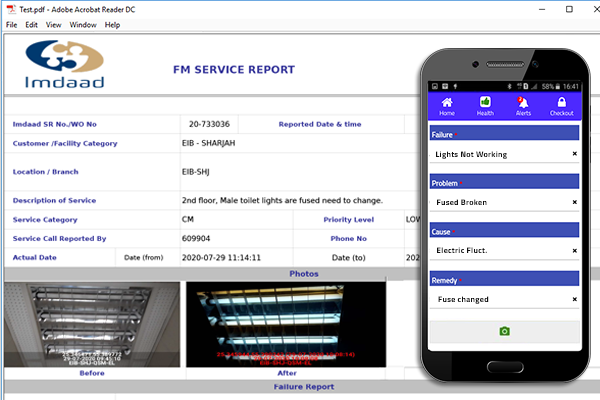This screenshot has height=400, width=600.
Task: Click the Before caption
Action: 92,373
